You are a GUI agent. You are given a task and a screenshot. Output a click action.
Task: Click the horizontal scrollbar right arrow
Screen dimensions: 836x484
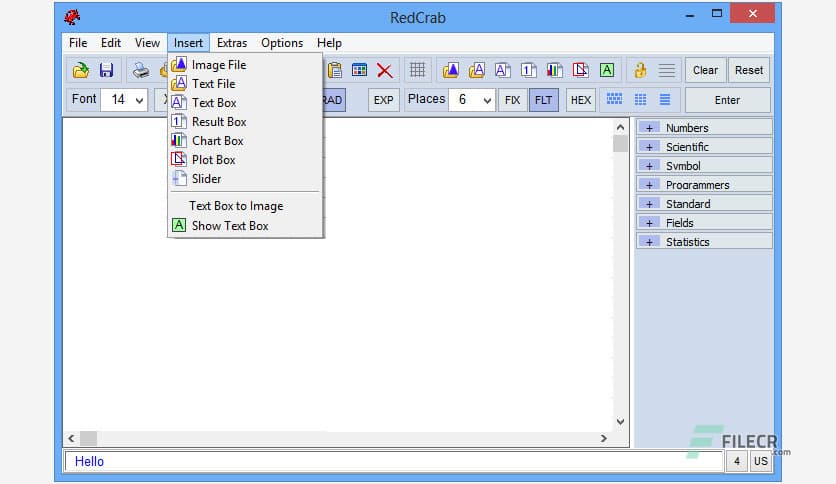[x=604, y=438]
